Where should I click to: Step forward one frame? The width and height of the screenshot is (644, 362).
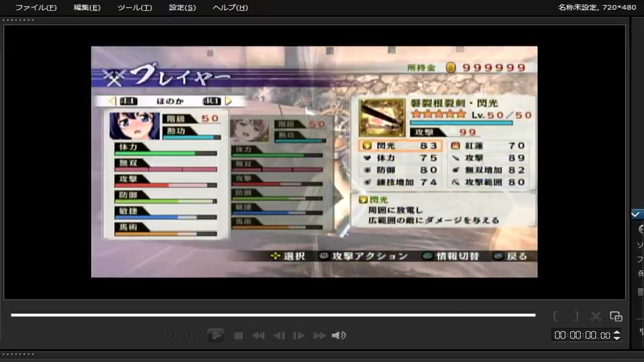tap(299, 336)
